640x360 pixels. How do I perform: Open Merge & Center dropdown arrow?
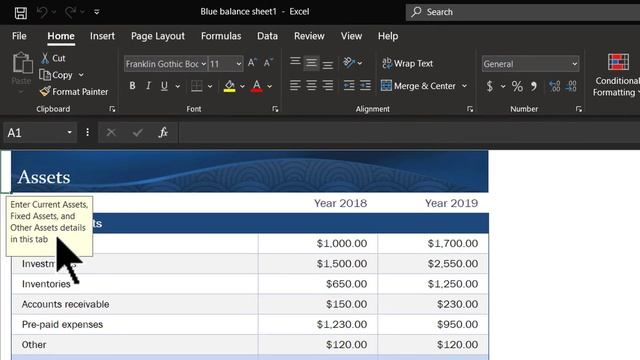pos(464,86)
